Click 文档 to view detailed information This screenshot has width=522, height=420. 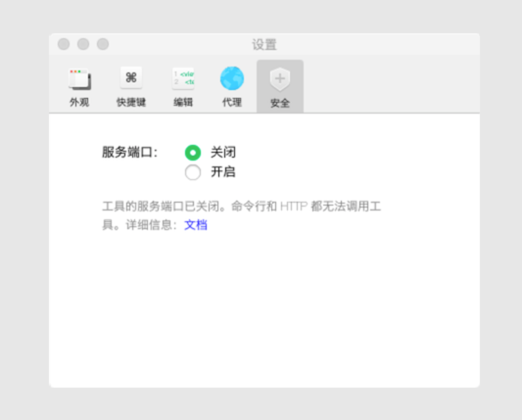(195, 225)
